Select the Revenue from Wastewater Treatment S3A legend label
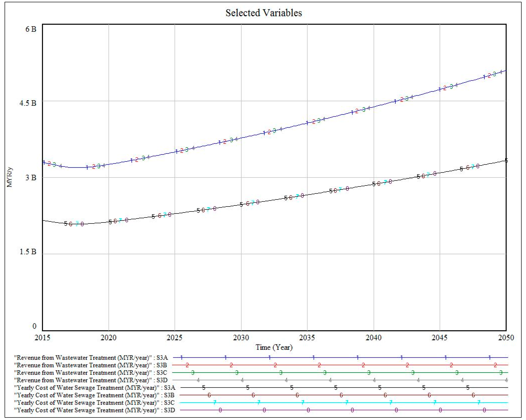526x420 pixels. pos(91,358)
